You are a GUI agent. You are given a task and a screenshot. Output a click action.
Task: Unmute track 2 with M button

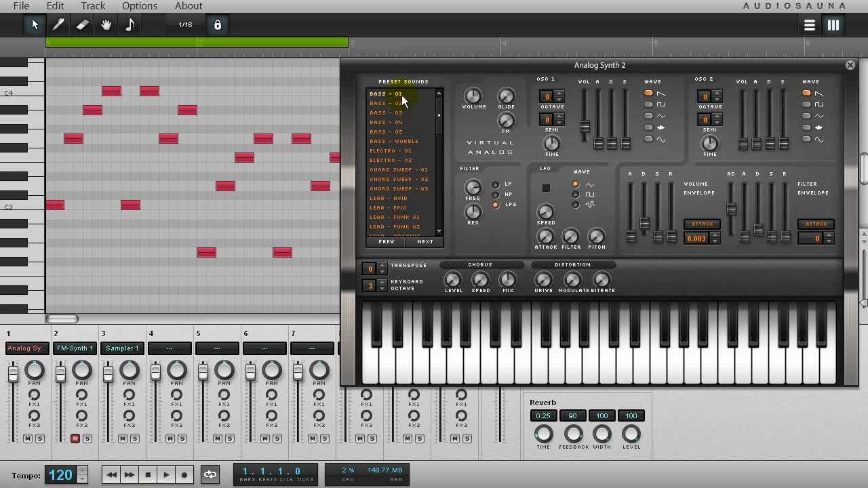pos(75,439)
